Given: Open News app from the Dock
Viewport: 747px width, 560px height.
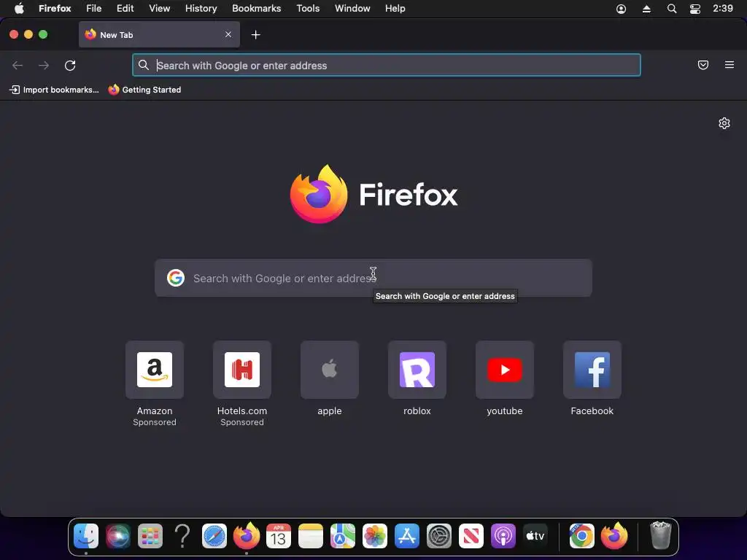Looking at the screenshot, I should tap(471, 536).
